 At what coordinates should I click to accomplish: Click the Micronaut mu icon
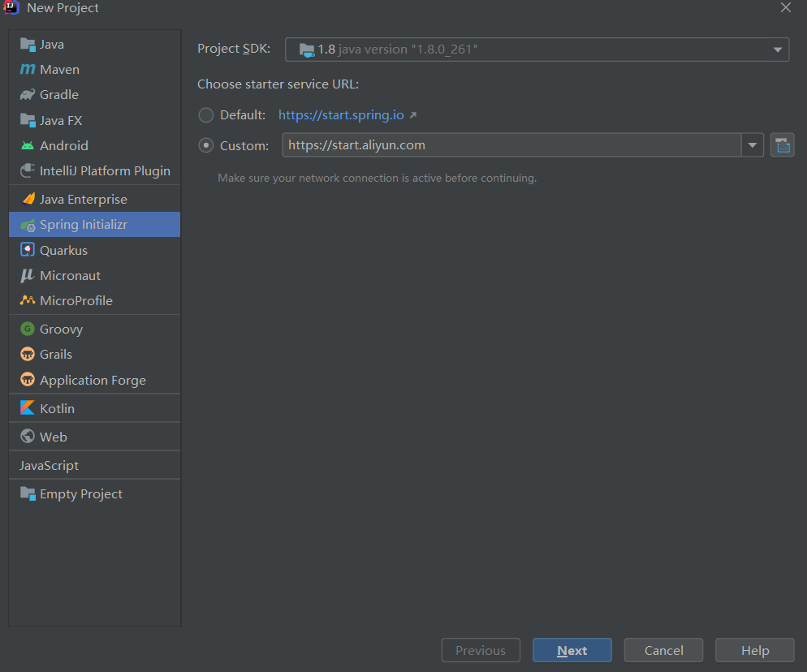(x=28, y=275)
